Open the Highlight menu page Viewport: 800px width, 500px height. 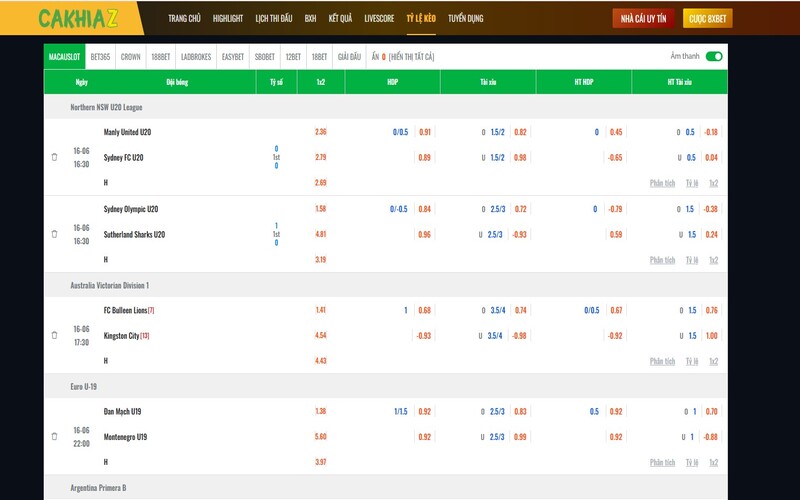(228, 18)
